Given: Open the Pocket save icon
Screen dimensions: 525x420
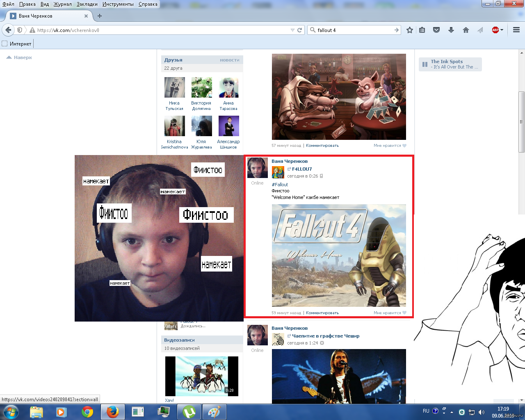Looking at the screenshot, I should coord(436,30).
